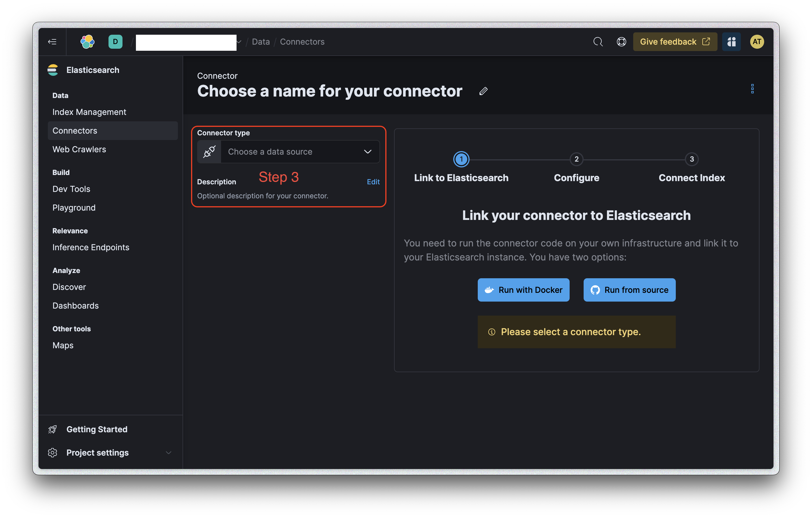Image resolution: width=812 pixels, height=518 pixels.
Task: Open the help lifebuoy icon
Action: pos(622,42)
